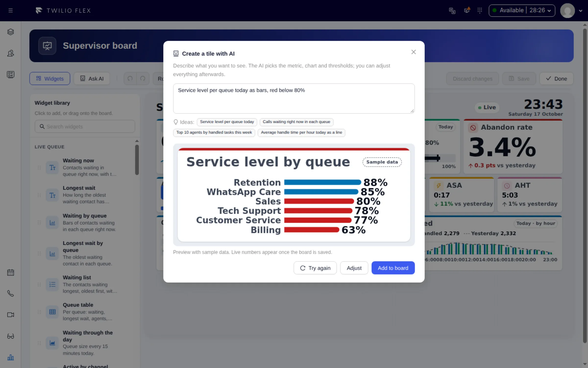Image resolution: width=588 pixels, height=368 pixels.
Task: Expand the Available status dropdown
Action: point(522,11)
